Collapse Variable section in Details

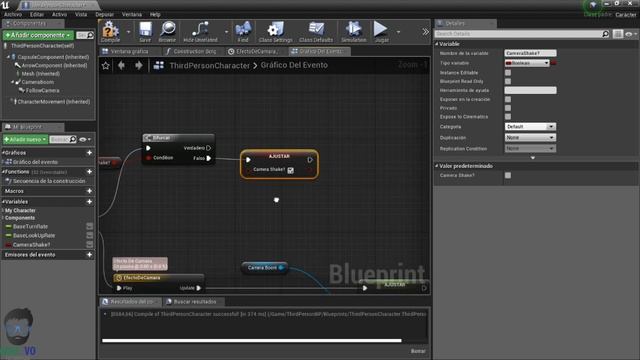tap(437, 44)
